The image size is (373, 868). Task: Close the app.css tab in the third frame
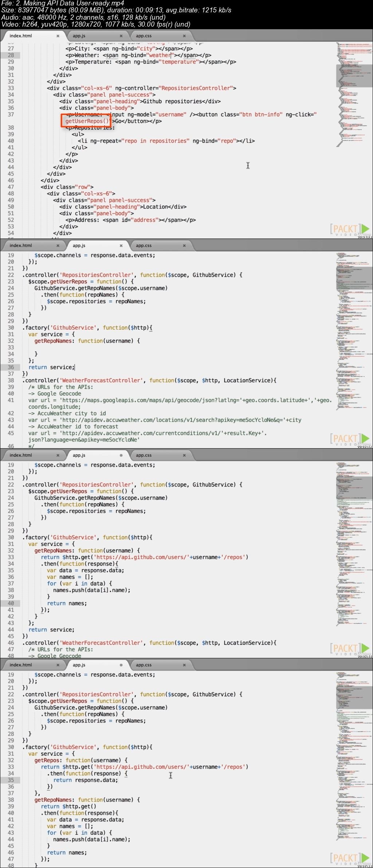tap(184, 455)
